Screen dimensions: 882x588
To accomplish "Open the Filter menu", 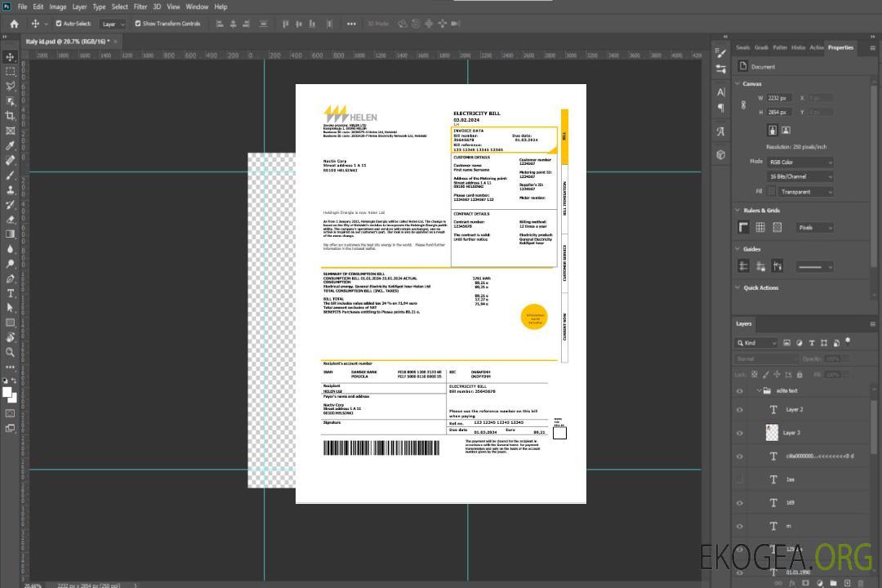I will coord(140,7).
